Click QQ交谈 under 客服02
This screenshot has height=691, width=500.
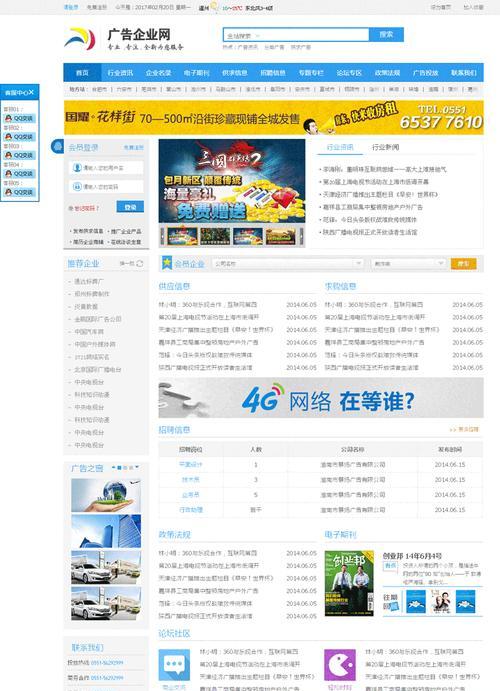click(x=20, y=137)
